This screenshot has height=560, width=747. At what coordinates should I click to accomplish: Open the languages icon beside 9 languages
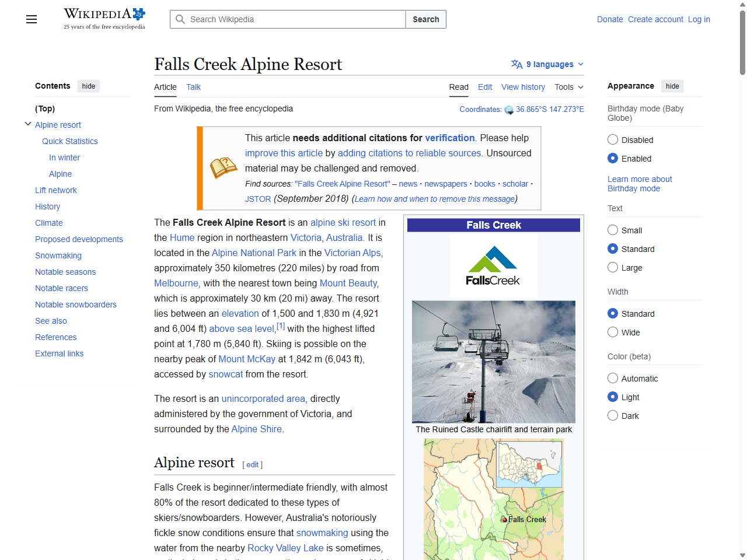(516, 64)
